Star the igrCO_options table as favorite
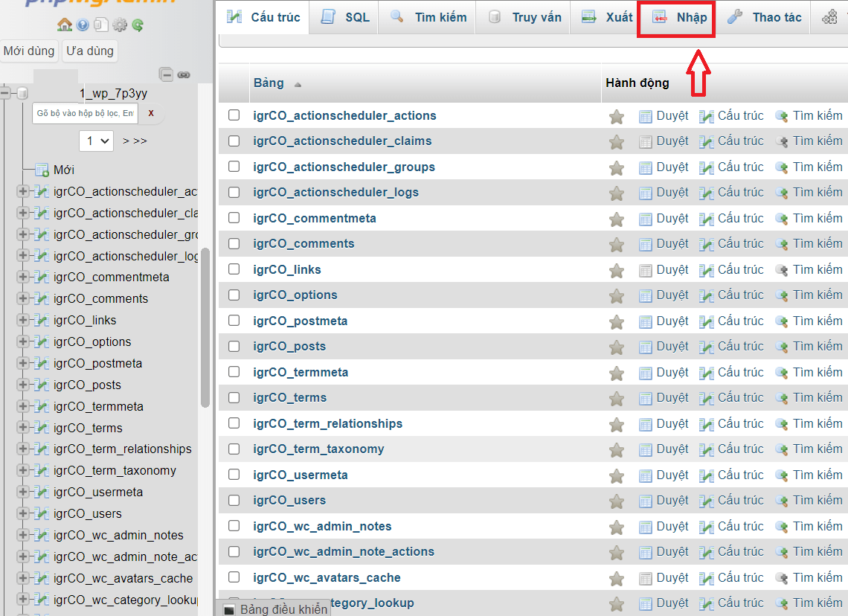 coord(616,295)
